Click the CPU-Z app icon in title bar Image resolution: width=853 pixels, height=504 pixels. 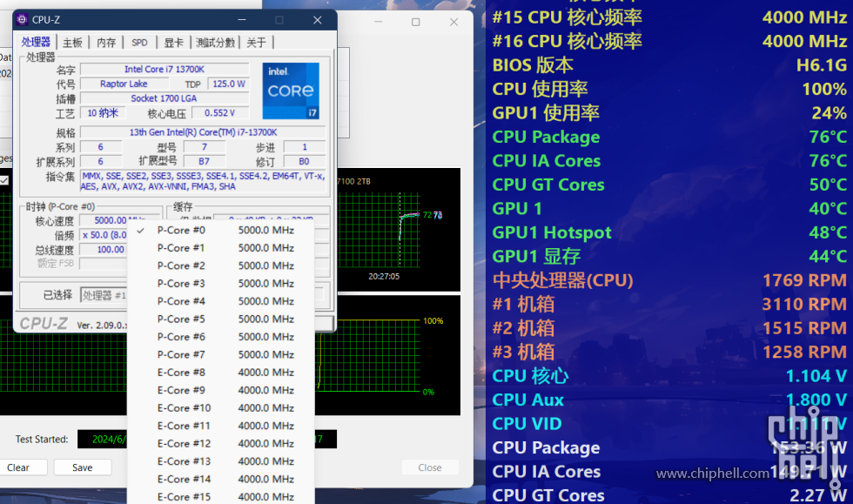tap(22, 20)
